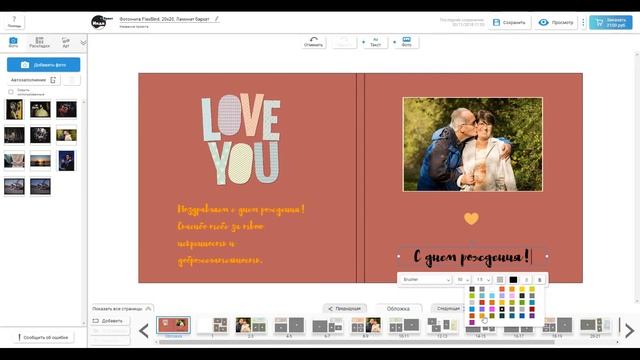This screenshot has height=360, width=640.
Task: Pick the mustard orange swatch under cursor
Action: (x=482, y=316)
